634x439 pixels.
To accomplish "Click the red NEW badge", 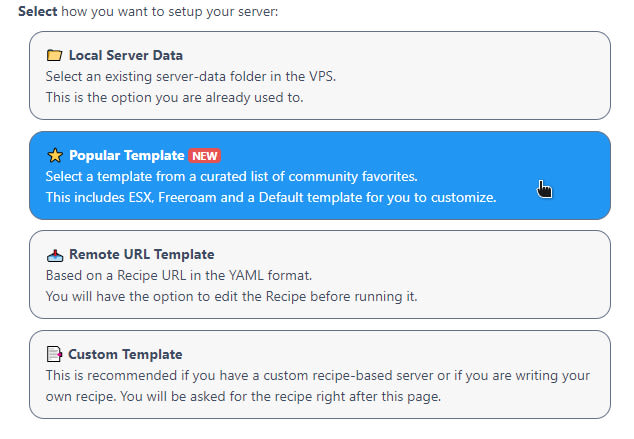I will coord(204,156).
